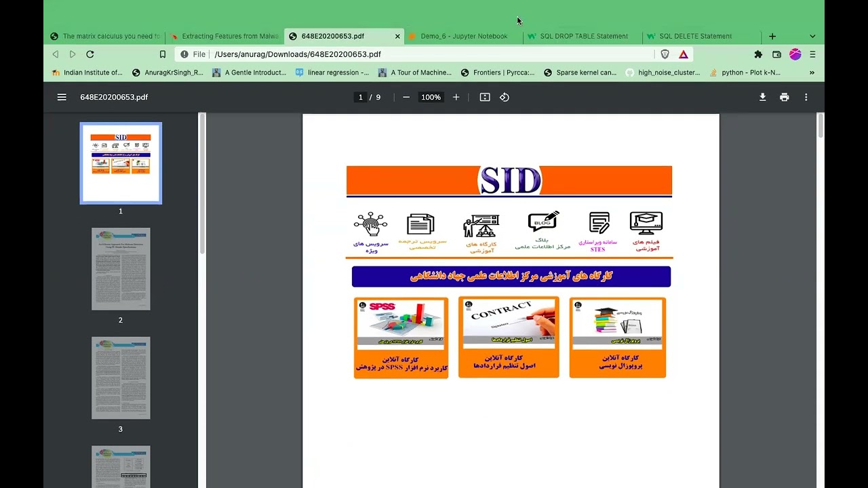Click the thumbnail sidebar scrollbar
The image size is (868, 488).
[x=201, y=184]
